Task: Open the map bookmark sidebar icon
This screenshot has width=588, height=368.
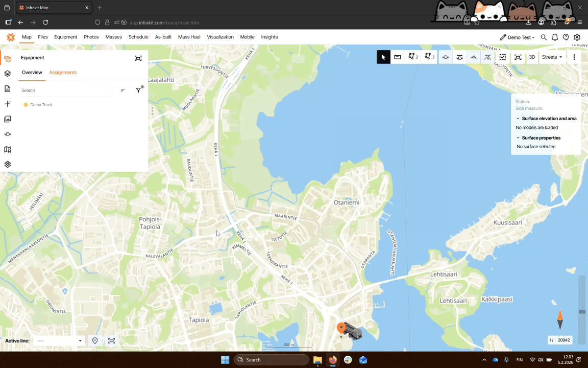Action: (8, 149)
